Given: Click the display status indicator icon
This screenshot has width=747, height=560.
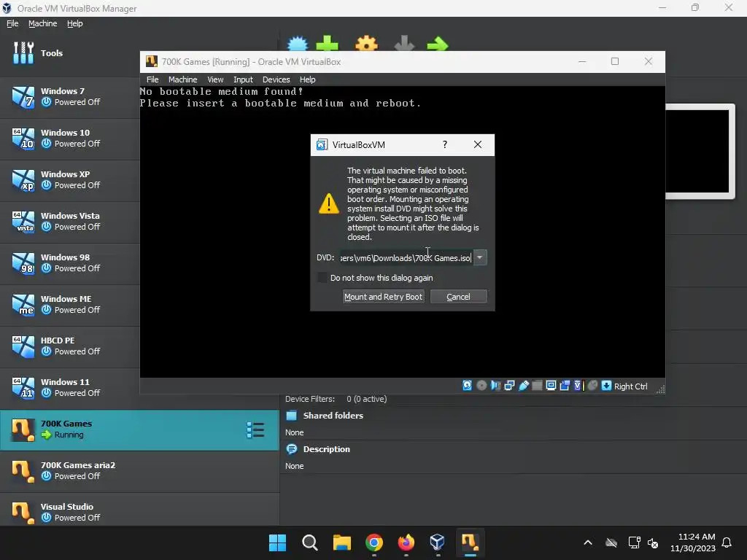Looking at the screenshot, I should coord(551,386).
